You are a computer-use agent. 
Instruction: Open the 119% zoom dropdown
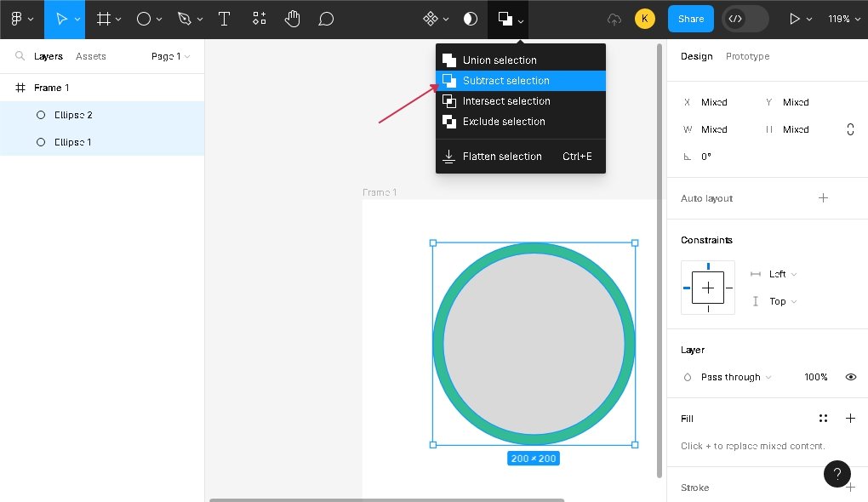844,19
